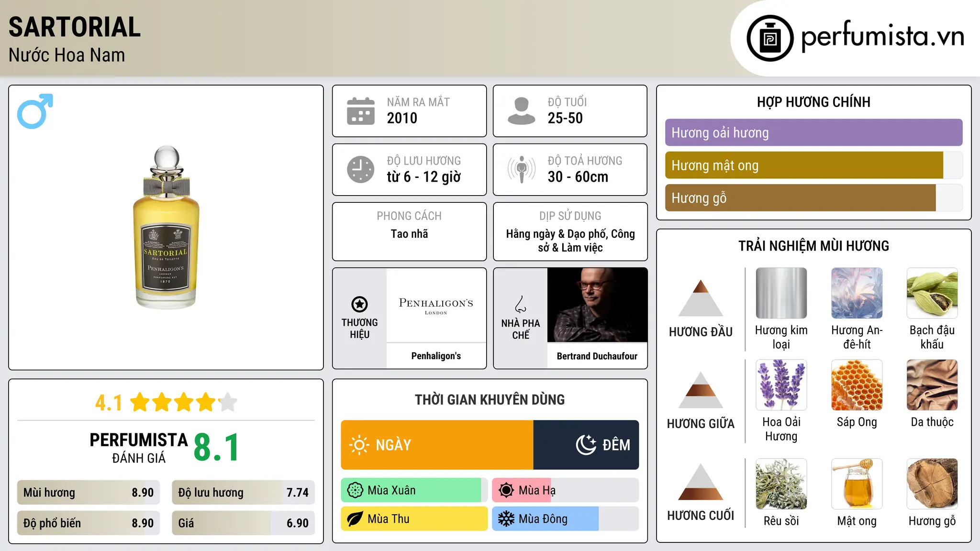
Task: Click the Bertrand Duchaufour portrait photo
Action: (597, 305)
